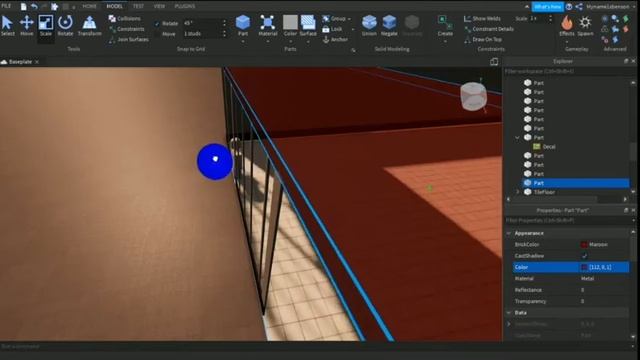Toggle Draw On Top
This screenshot has width=640, height=360.
click(483, 40)
